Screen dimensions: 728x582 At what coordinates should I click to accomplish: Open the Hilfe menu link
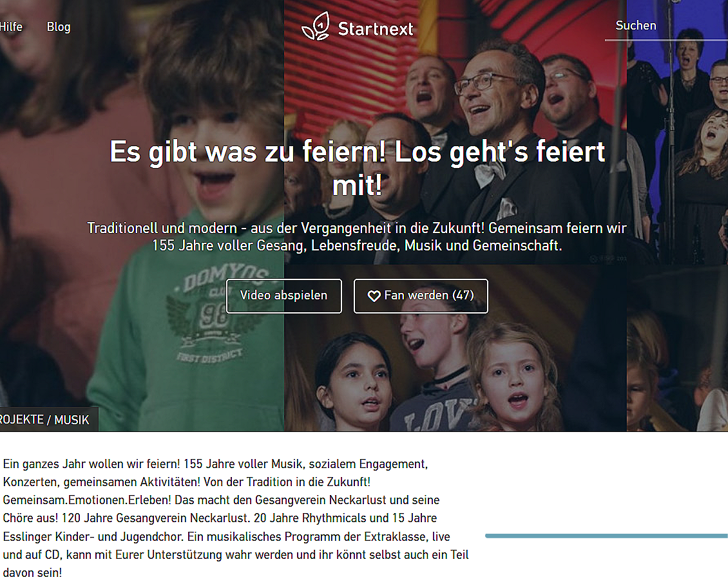click(x=11, y=27)
